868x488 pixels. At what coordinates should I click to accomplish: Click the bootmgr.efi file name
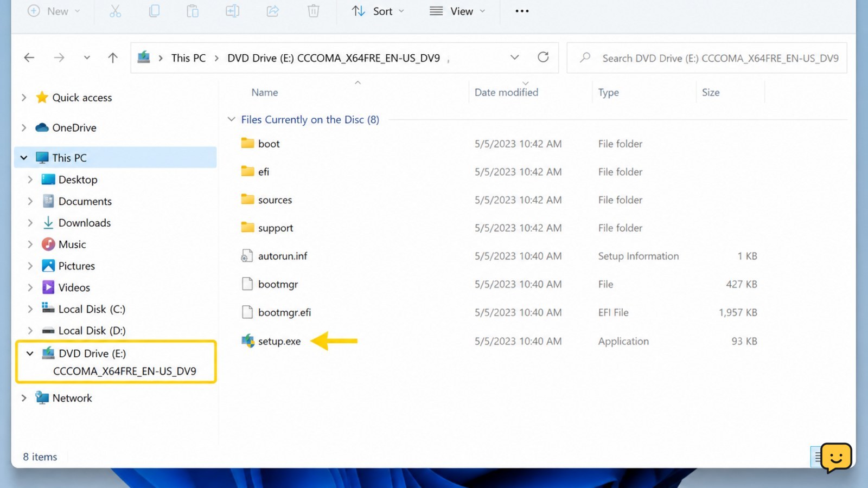(x=284, y=312)
